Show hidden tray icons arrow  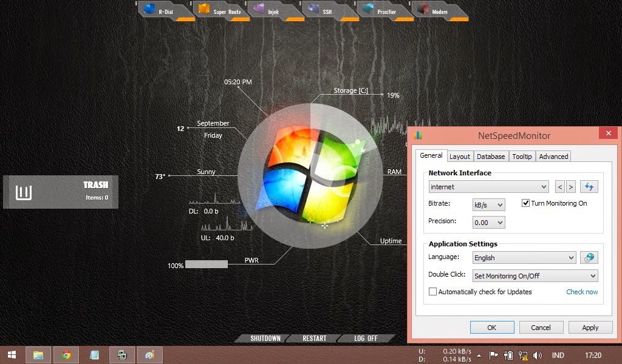479,356
